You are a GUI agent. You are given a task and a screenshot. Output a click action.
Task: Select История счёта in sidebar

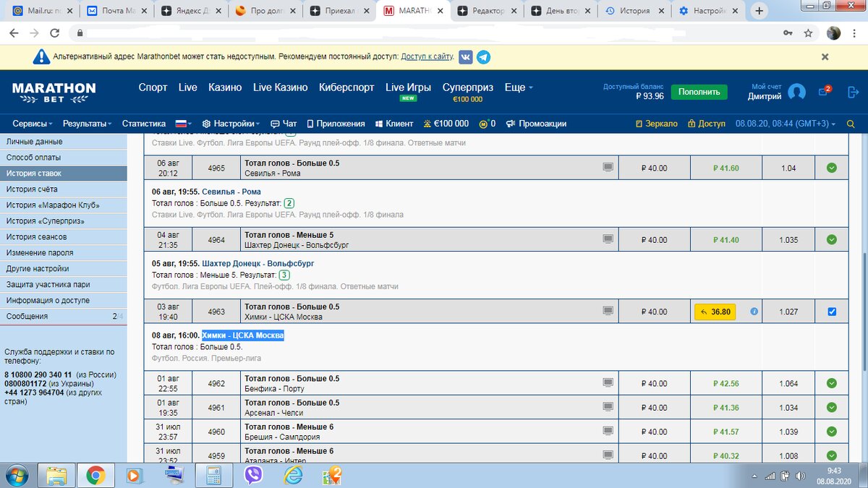[63, 189]
